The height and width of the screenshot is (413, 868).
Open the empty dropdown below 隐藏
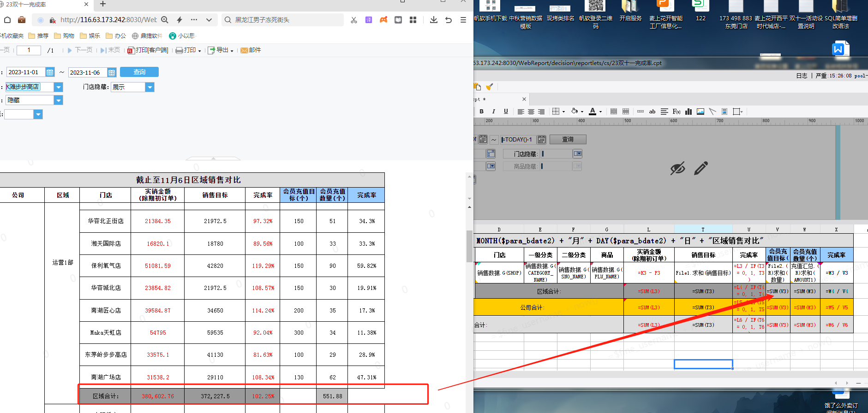coord(38,114)
